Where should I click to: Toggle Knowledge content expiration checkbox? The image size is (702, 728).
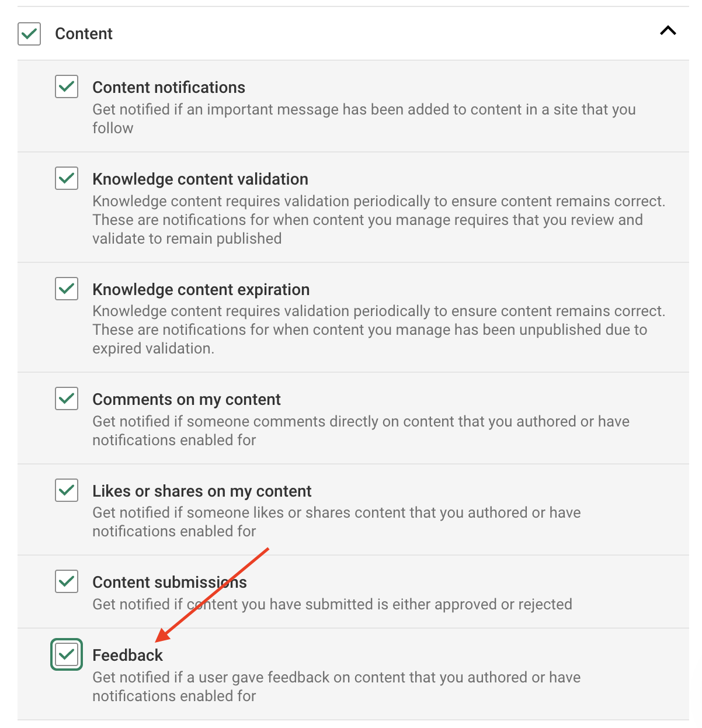[67, 289]
